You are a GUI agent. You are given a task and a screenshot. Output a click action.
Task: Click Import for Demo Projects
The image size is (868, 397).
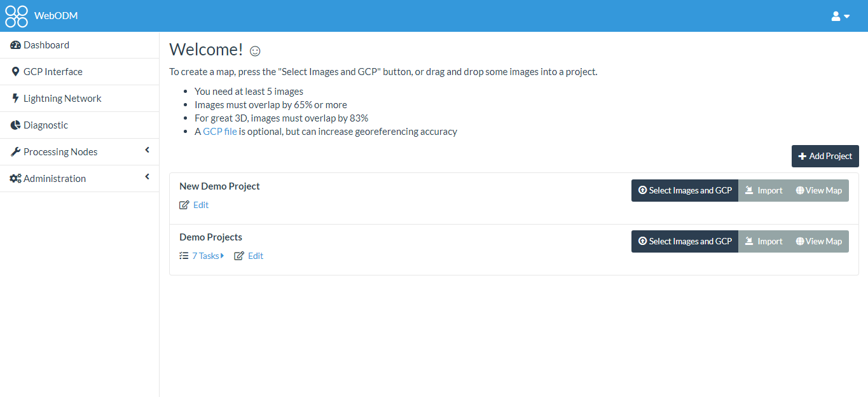764,241
